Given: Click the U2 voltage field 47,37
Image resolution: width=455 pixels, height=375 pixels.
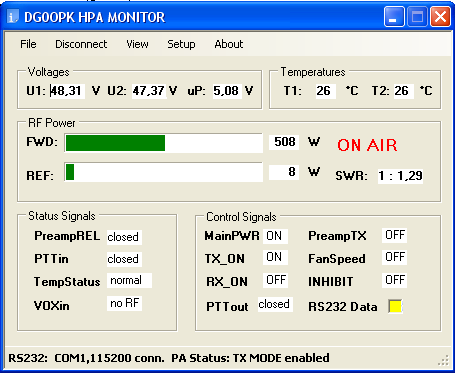Looking at the screenshot, I should 149,91.
